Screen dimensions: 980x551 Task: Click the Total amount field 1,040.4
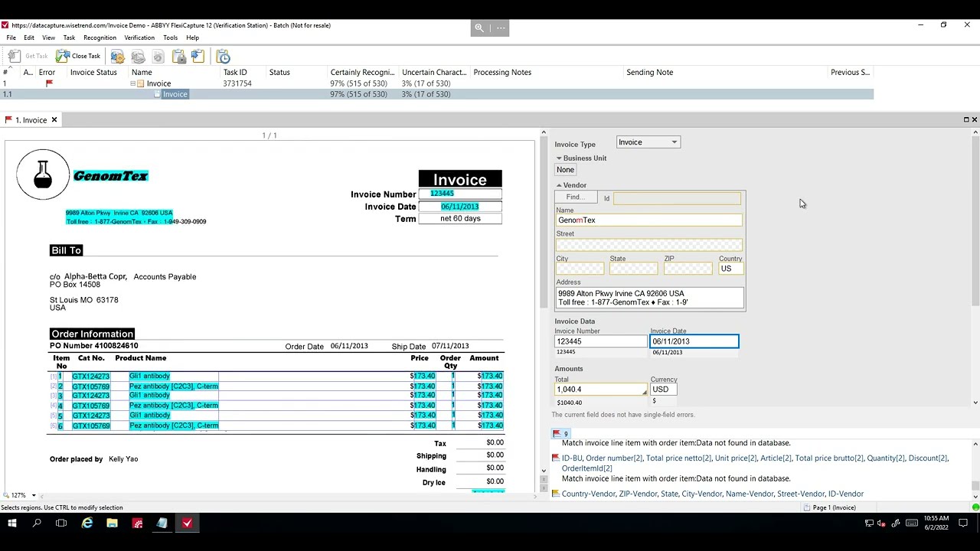click(601, 390)
